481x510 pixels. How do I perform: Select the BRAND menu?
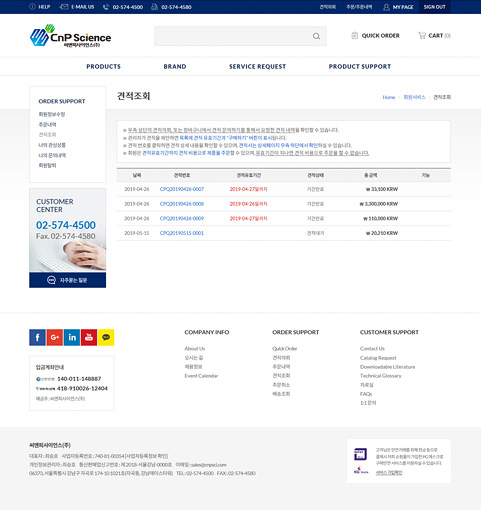pyautogui.click(x=175, y=67)
